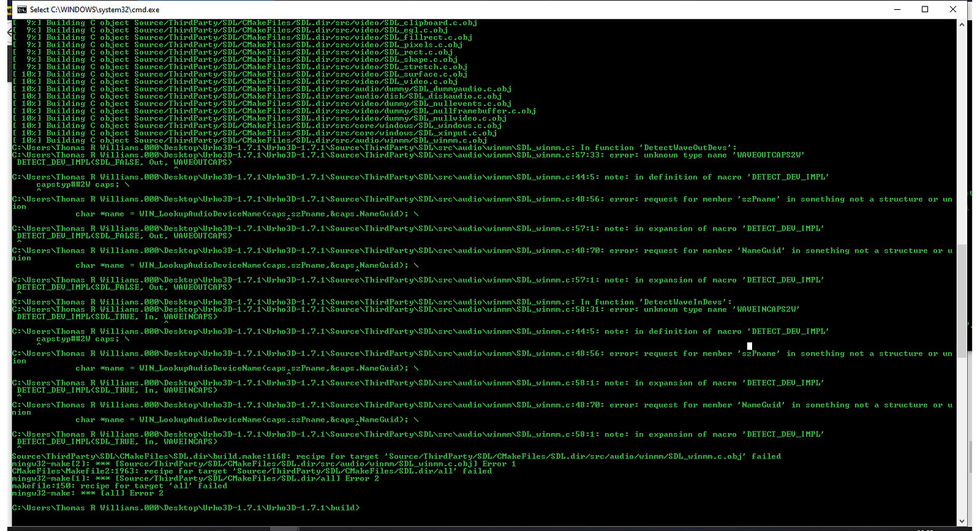The height and width of the screenshot is (531, 980).
Task: Click the 'Building C object' line for SDL_winmm.c.obj
Action: [250, 140]
